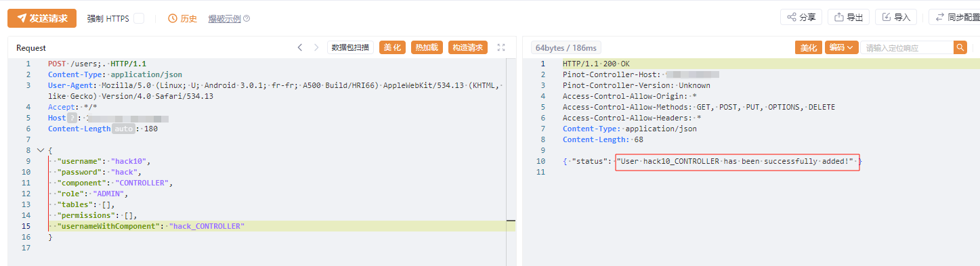
Task: Click the 分享 share icon button
Action: pyautogui.click(x=802, y=17)
